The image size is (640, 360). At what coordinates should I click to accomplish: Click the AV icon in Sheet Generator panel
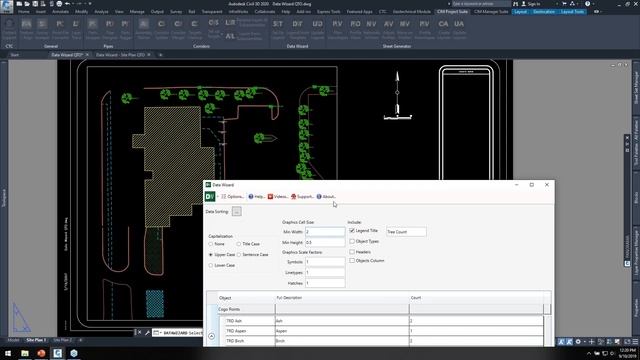point(388,24)
